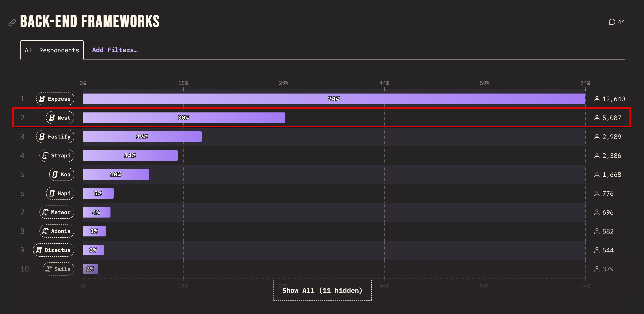Open the Strapi framework label
The width and height of the screenshot is (644, 314).
click(x=57, y=156)
